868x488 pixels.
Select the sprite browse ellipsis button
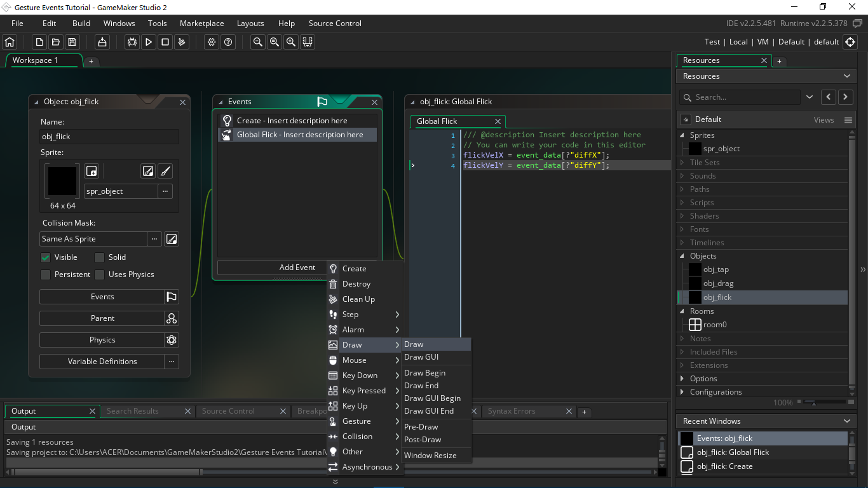(165, 191)
